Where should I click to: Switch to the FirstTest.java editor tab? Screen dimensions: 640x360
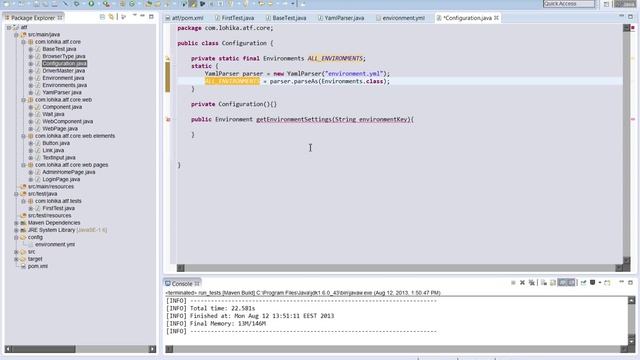pos(235,18)
